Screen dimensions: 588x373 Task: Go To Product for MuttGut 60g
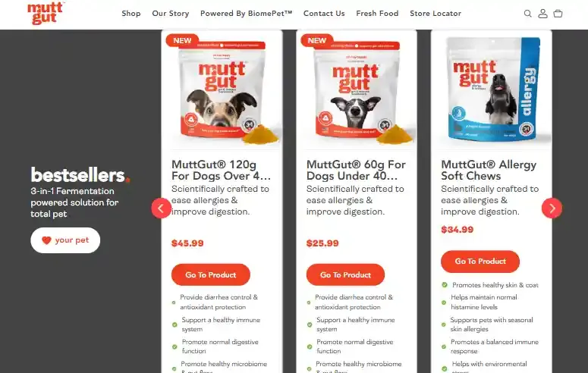[345, 274]
